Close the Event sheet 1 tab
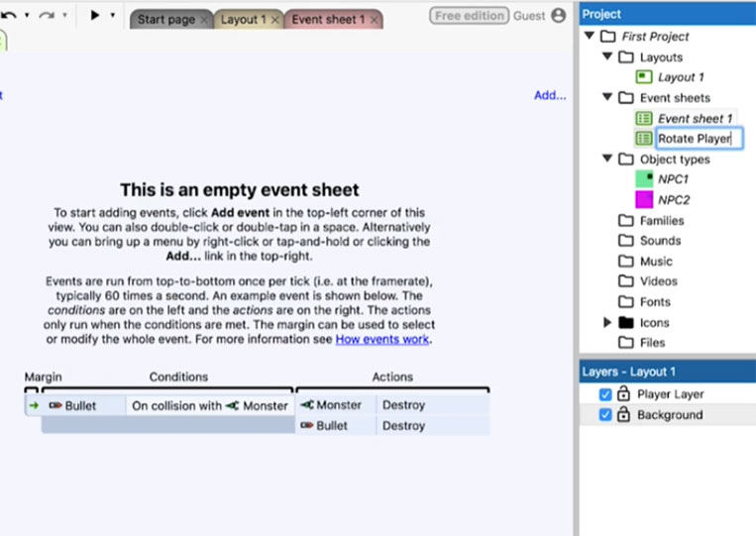This screenshot has width=756, height=536. [375, 20]
